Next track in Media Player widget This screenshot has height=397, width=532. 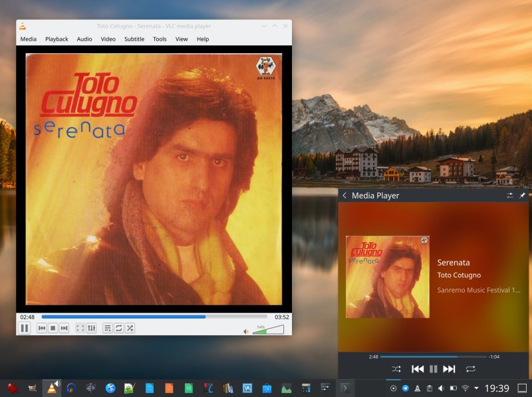[x=449, y=369]
